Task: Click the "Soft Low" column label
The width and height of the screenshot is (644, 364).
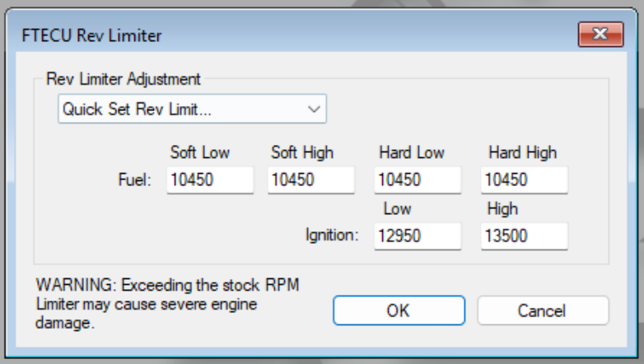Action: pos(200,152)
